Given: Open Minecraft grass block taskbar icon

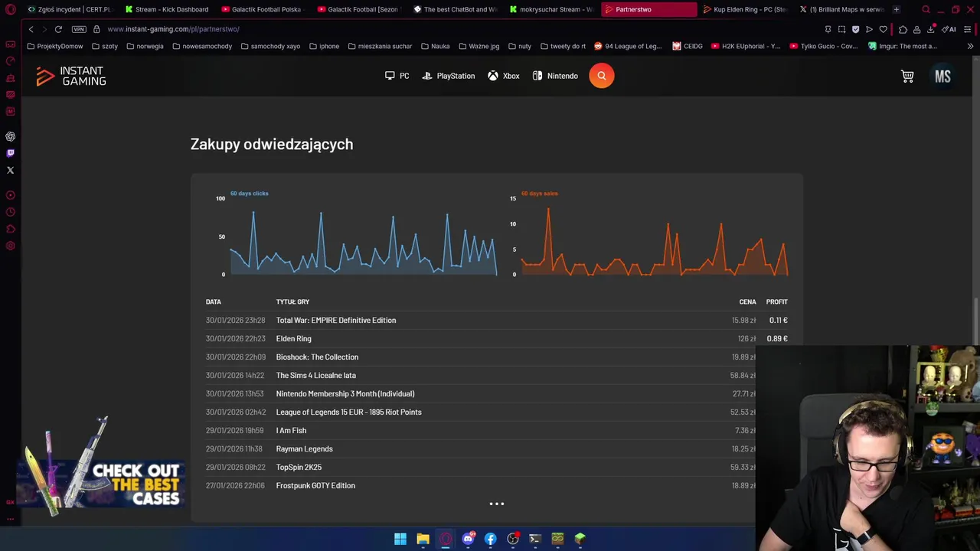Looking at the screenshot, I should coord(580,539).
